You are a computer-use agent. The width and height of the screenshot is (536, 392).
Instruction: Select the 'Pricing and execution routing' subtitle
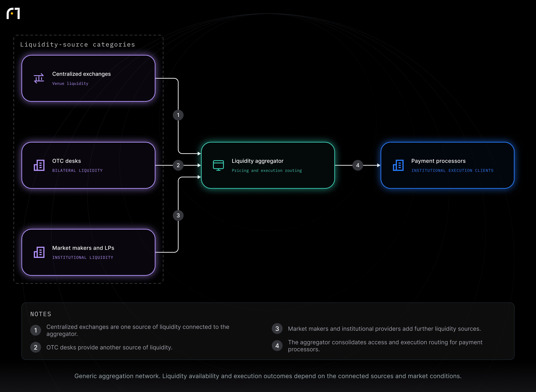point(267,170)
